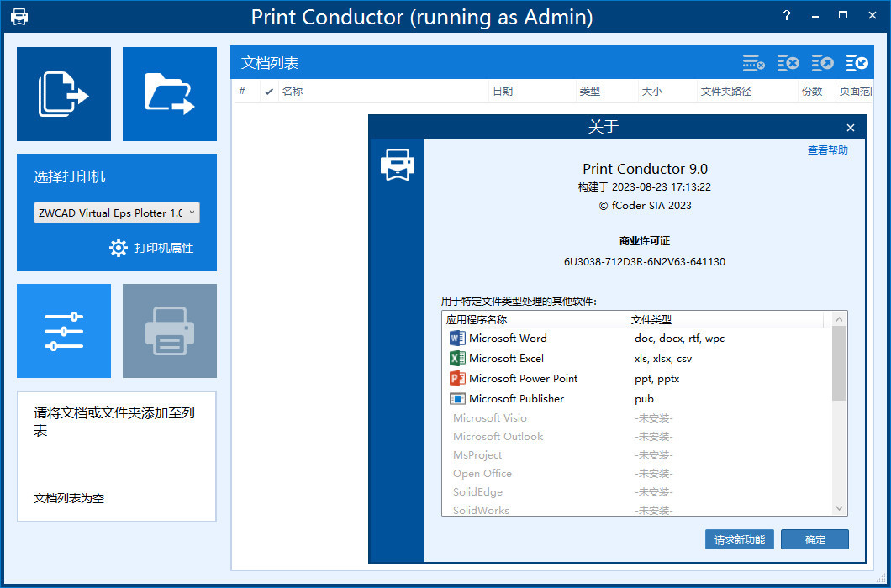Screen dimensions: 891x588
Task: Select the Microsoft Word row text
Action: click(x=508, y=338)
